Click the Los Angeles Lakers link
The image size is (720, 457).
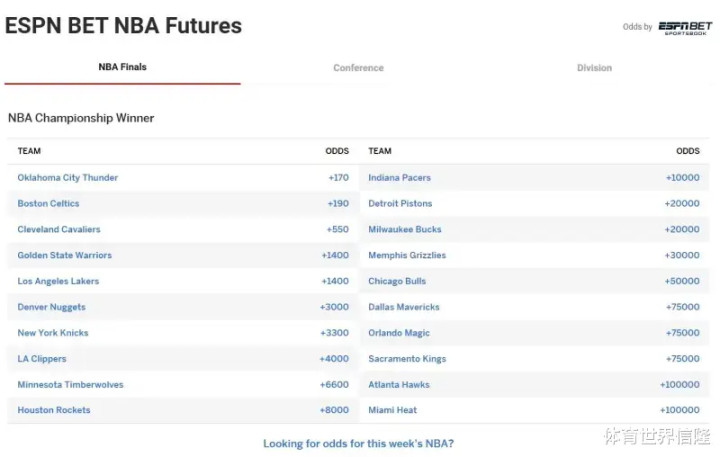click(x=58, y=282)
